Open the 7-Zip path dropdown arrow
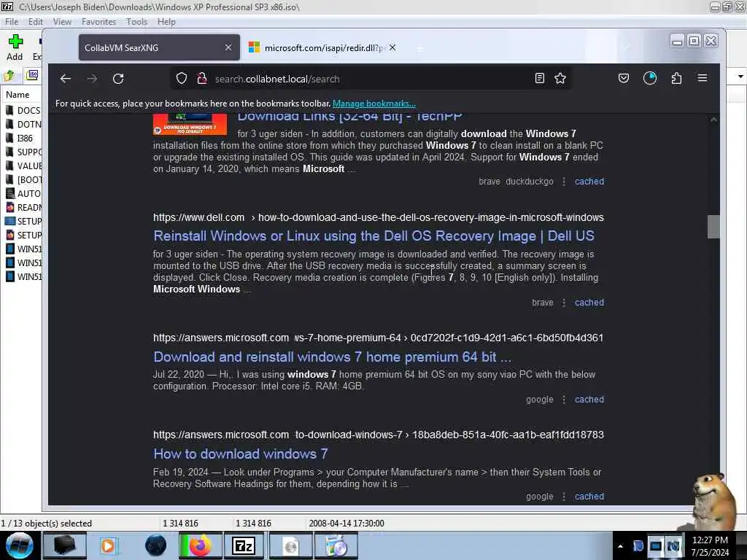The width and height of the screenshot is (747, 560). [x=740, y=76]
